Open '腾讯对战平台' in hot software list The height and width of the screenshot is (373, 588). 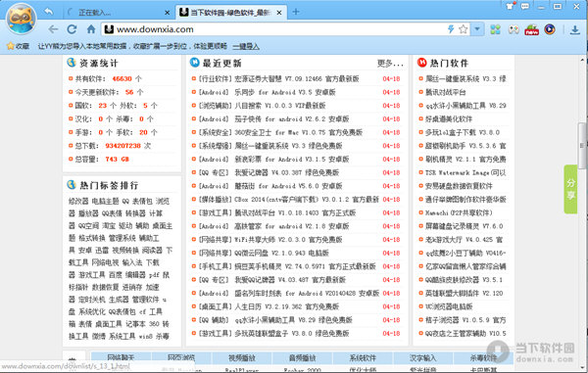pyautogui.click(x=446, y=92)
